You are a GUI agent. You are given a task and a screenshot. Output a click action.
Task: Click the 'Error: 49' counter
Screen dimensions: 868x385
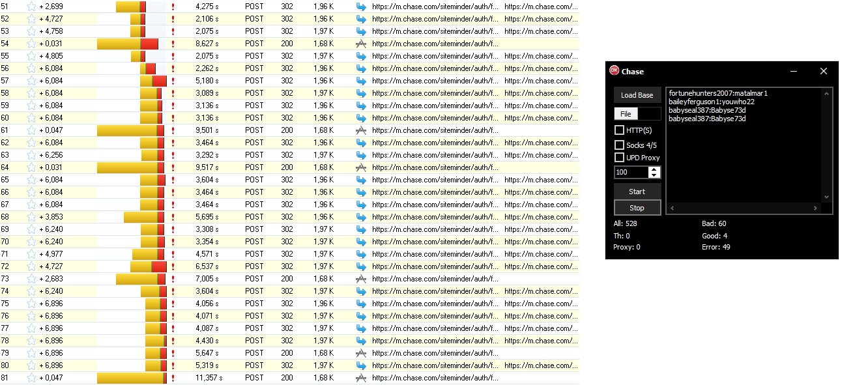(x=716, y=248)
